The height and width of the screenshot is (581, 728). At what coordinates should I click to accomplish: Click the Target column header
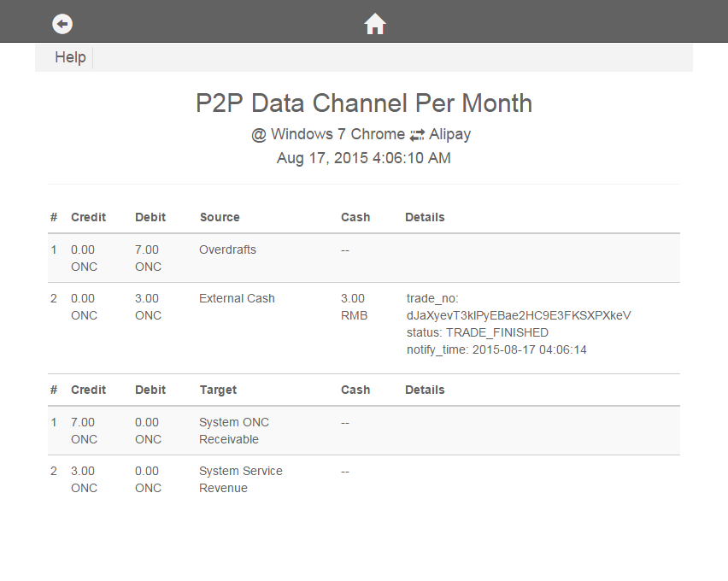point(218,390)
